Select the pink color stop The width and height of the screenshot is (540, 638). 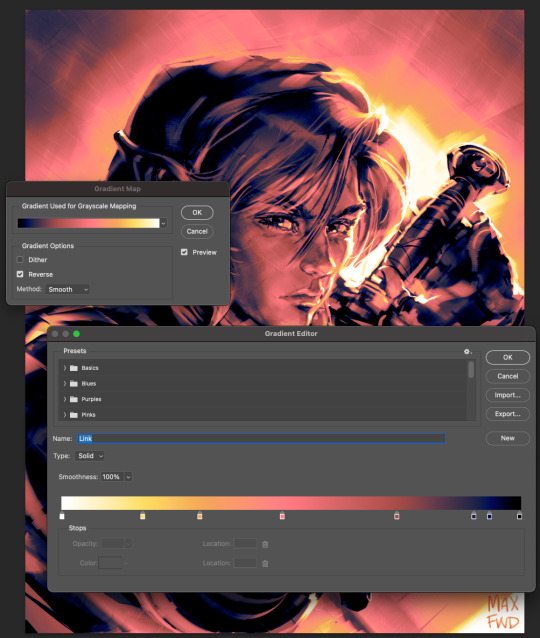click(x=282, y=516)
